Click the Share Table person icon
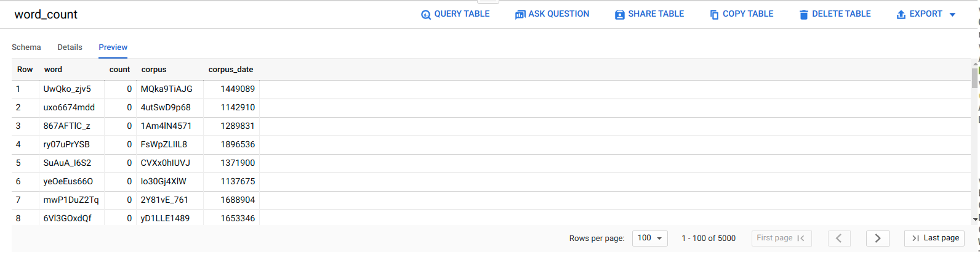Viewport: 980px width, 257px height. point(619,15)
